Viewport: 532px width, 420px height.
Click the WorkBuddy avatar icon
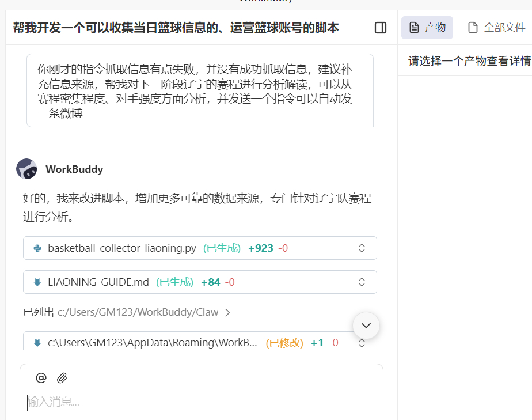27,169
